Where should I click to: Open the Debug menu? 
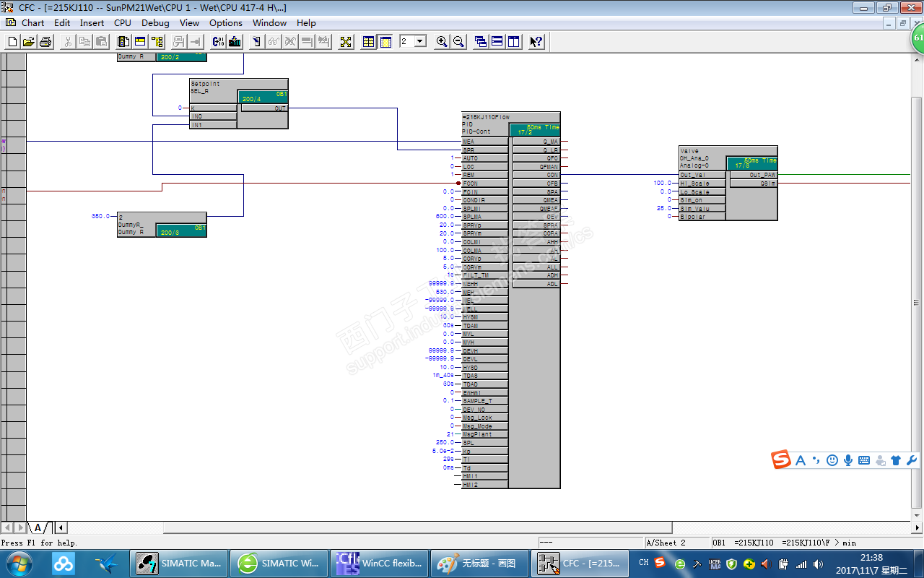tap(155, 22)
